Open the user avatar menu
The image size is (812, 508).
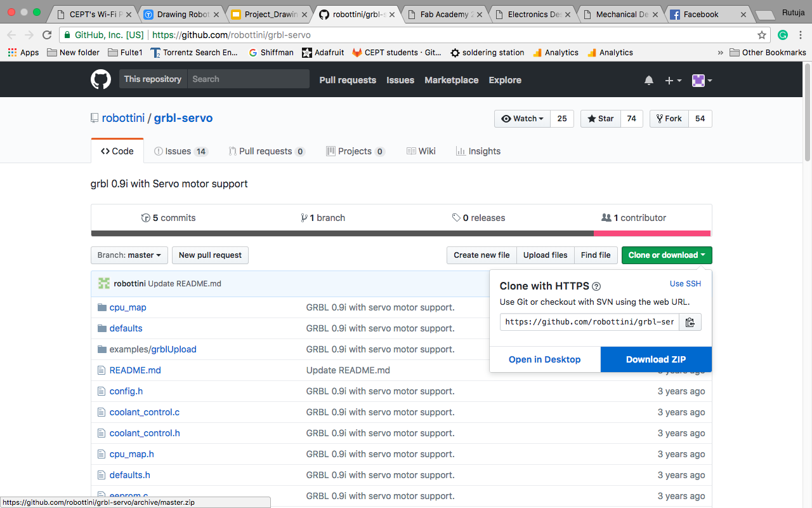(702, 80)
